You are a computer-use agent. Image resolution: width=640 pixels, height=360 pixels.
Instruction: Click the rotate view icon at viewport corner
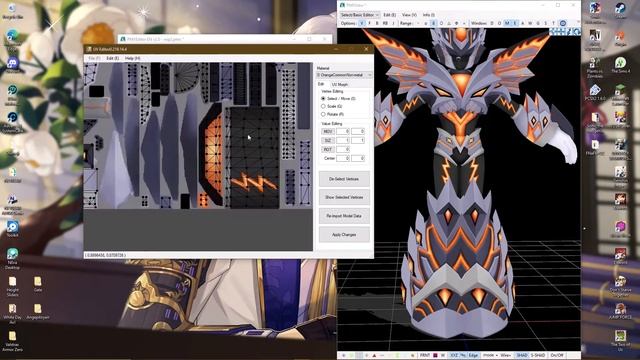(x=576, y=31)
